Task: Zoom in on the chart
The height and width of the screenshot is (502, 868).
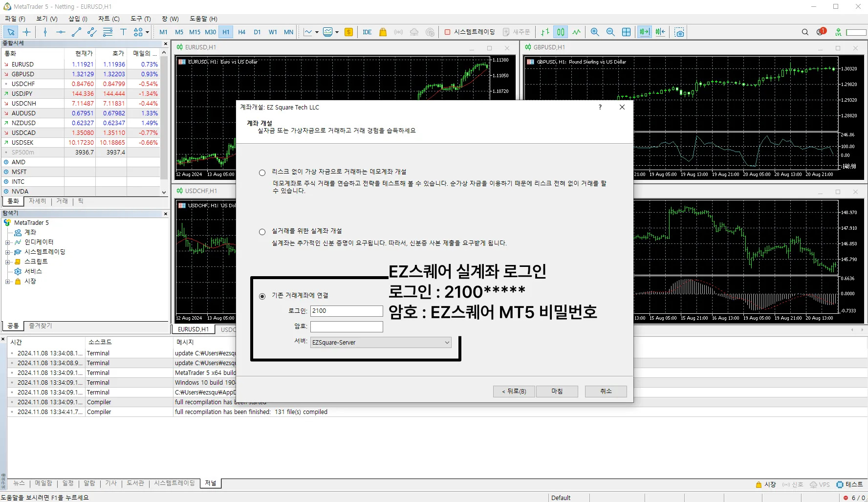Action: click(x=595, y=32)
